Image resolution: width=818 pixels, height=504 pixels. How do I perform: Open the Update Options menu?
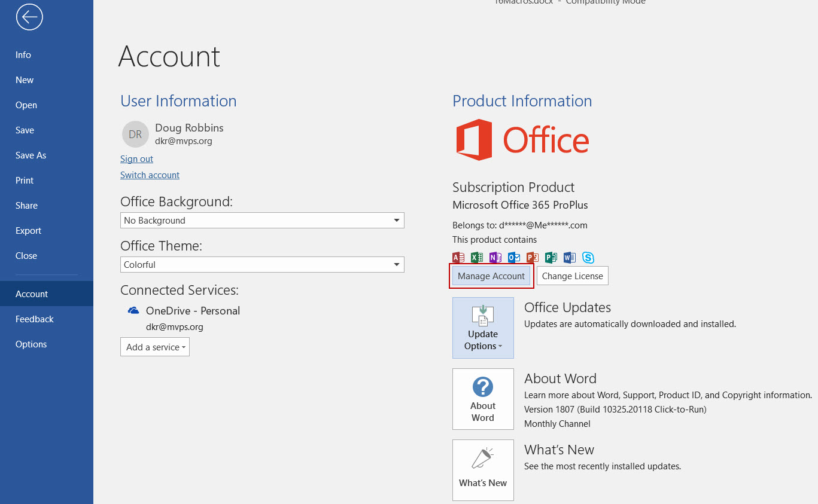click(x=483, y=328)
